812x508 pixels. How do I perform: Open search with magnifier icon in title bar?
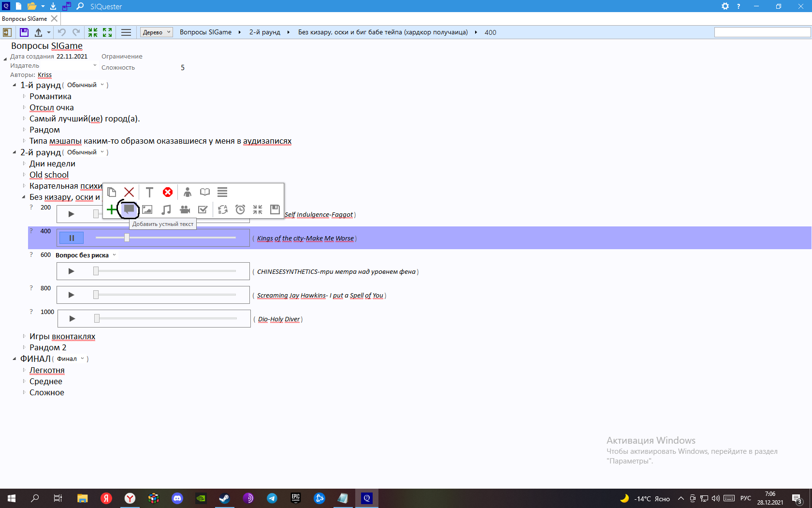coord(80,6)
